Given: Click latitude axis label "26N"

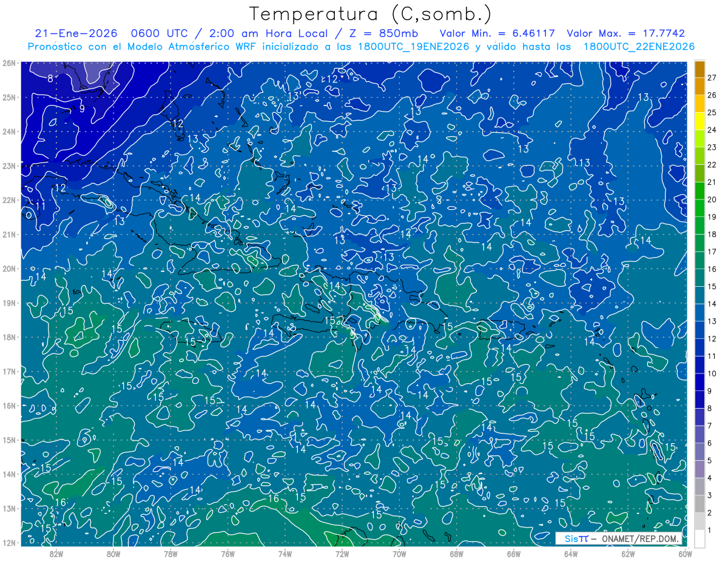Looking at the screenshot, I should click(x=8, y=63).
